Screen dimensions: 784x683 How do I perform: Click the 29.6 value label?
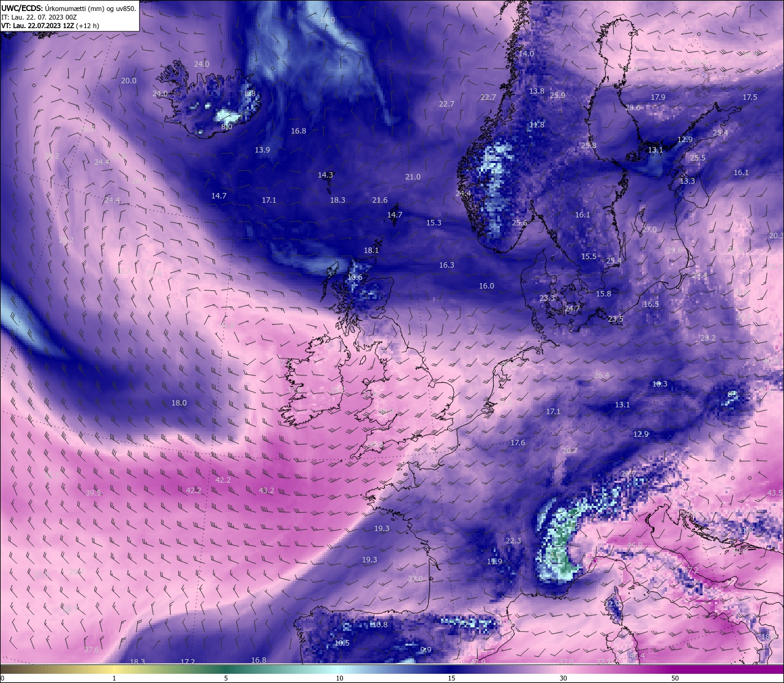pos(674,251)
